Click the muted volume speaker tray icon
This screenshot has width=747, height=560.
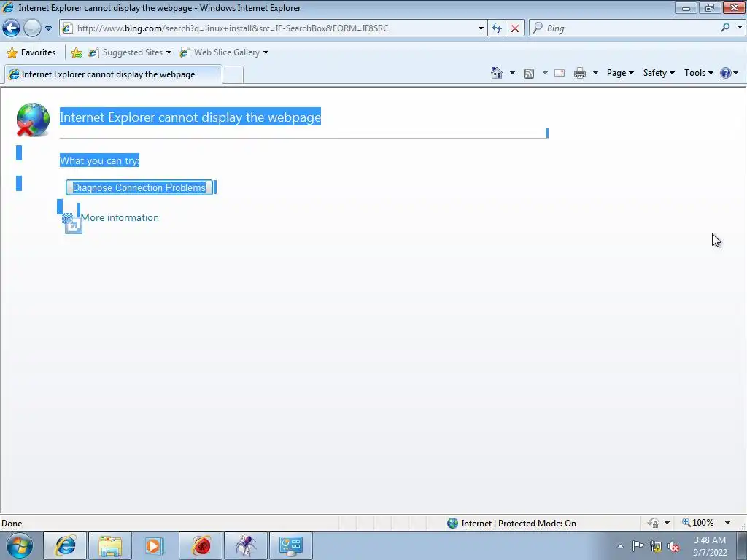pyautogui.click(x=673, y=547)
